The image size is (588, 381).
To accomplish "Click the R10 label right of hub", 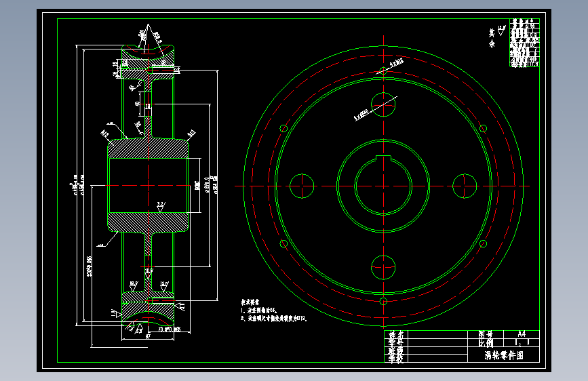I will point(191,134).
